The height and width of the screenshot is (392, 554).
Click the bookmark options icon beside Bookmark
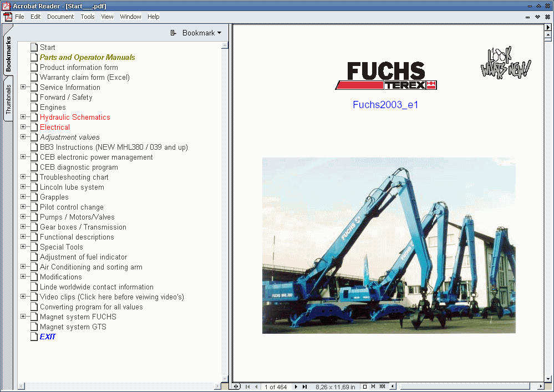(x=172, y=33)
